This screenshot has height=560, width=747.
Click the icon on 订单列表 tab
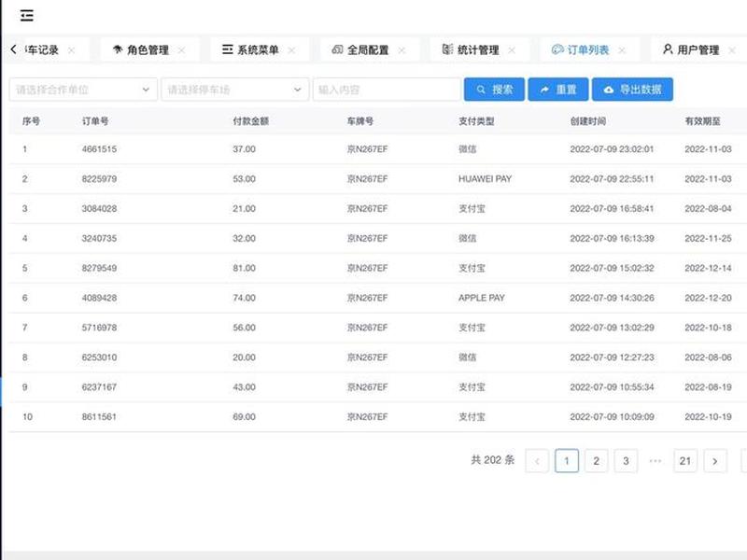[557, 49]
